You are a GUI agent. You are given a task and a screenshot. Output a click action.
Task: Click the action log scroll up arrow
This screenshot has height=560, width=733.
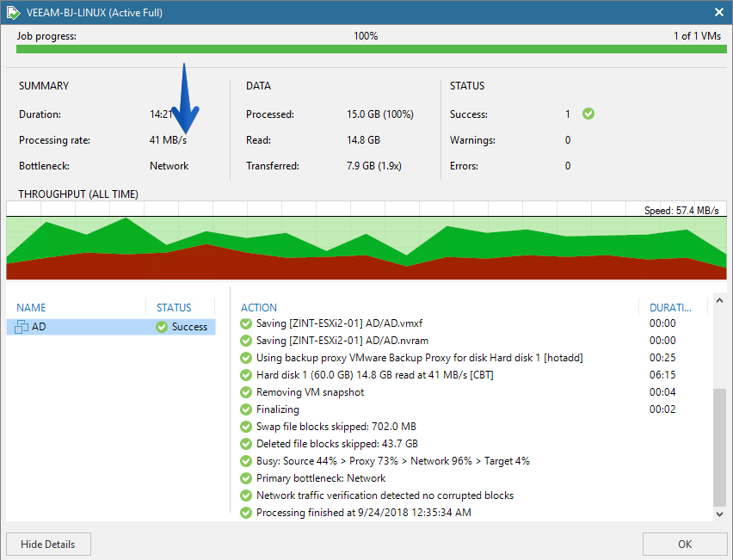point(719,300)
